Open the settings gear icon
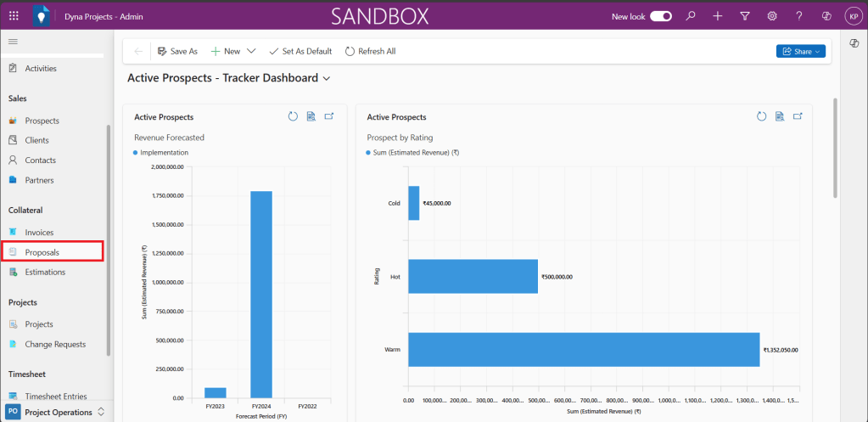The height and width of the screenshot is (422, 868). [772, 15]
